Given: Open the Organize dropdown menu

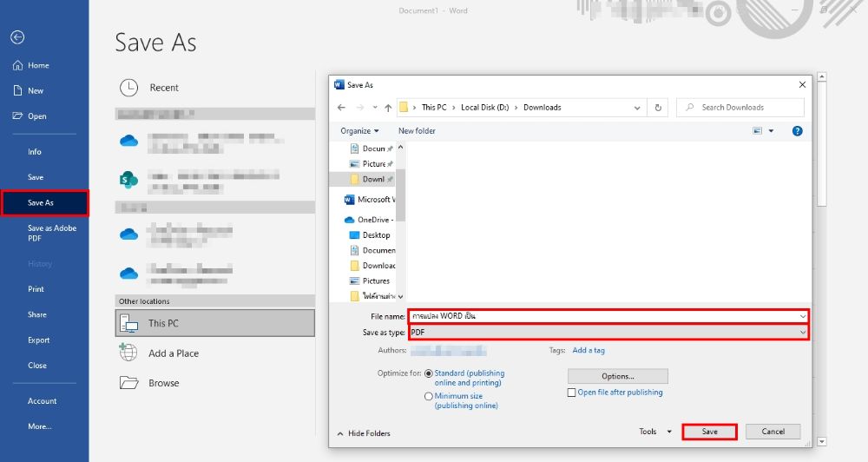Looking at the screenshot, I should click(359, 131).
